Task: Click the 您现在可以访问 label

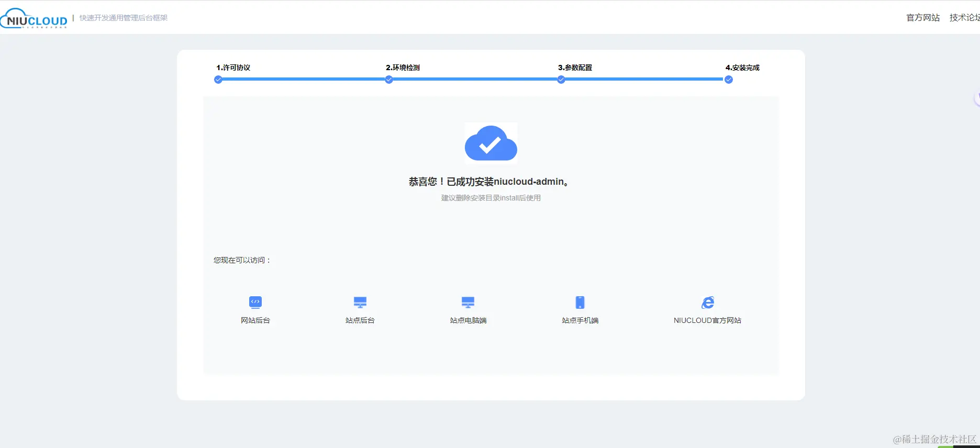Action: pos(242,260)
